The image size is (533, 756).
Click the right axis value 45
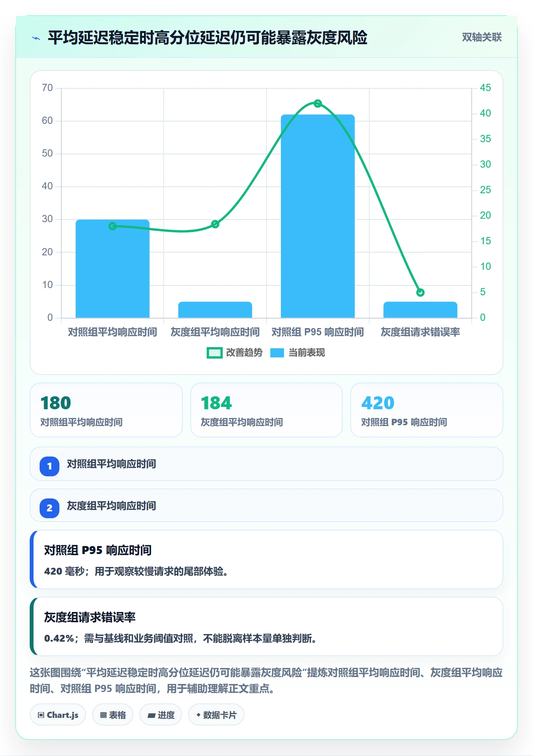485,88
